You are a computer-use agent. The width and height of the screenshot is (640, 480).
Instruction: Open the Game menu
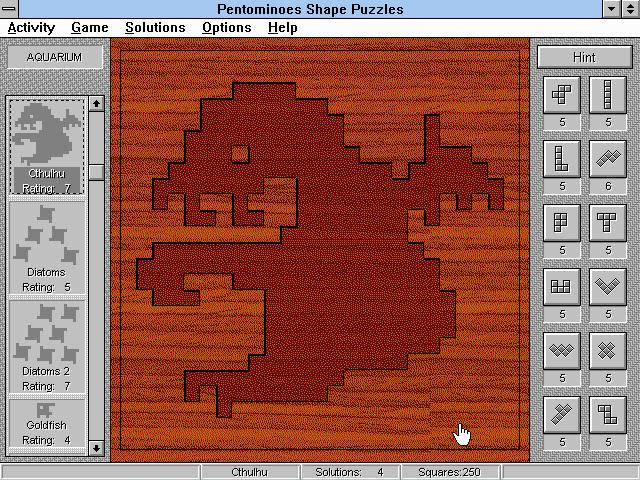click(90, 28)
